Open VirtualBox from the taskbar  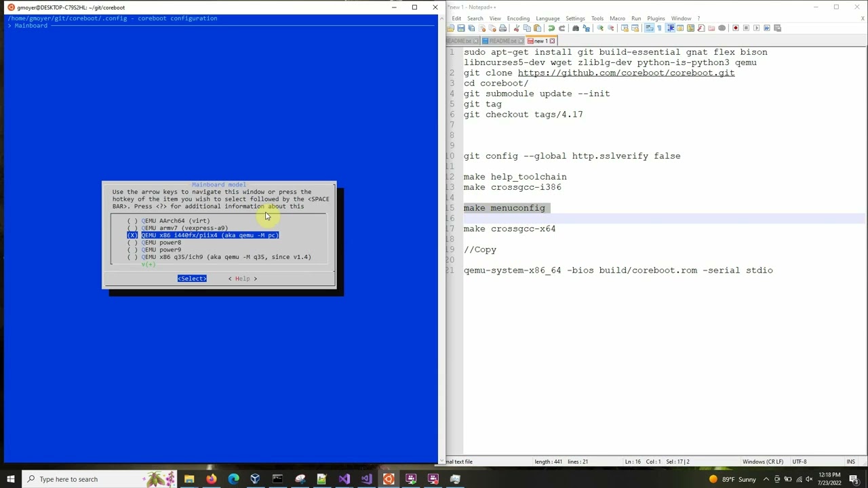(255, 479)
